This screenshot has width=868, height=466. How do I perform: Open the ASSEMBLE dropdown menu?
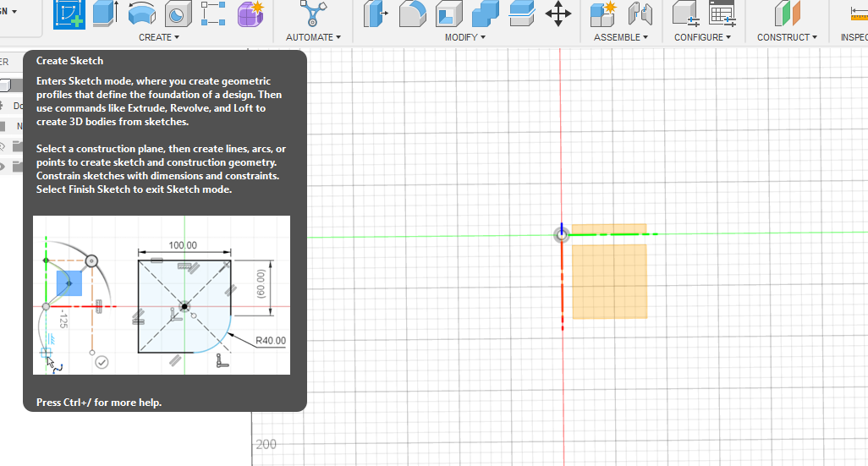[621, 37]
